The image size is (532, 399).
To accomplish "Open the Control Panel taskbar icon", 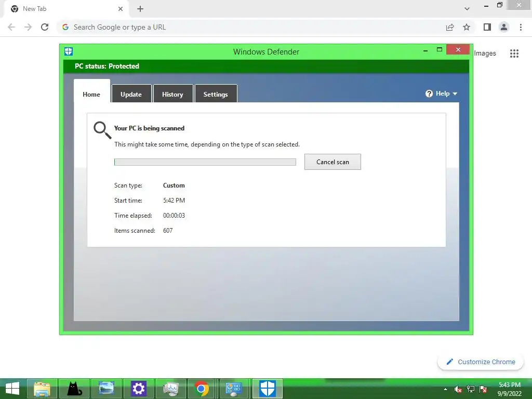I will [x=235, y=389].
